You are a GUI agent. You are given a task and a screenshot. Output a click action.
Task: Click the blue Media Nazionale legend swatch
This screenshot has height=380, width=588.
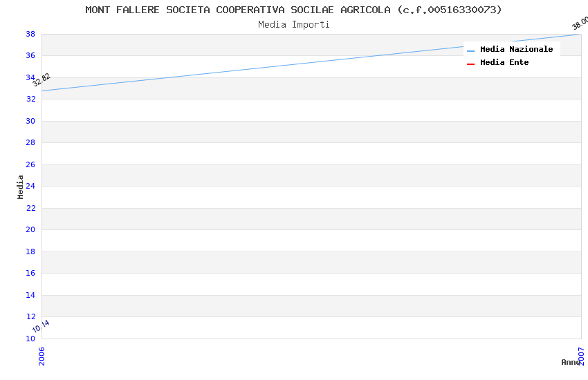pos(471,50)
